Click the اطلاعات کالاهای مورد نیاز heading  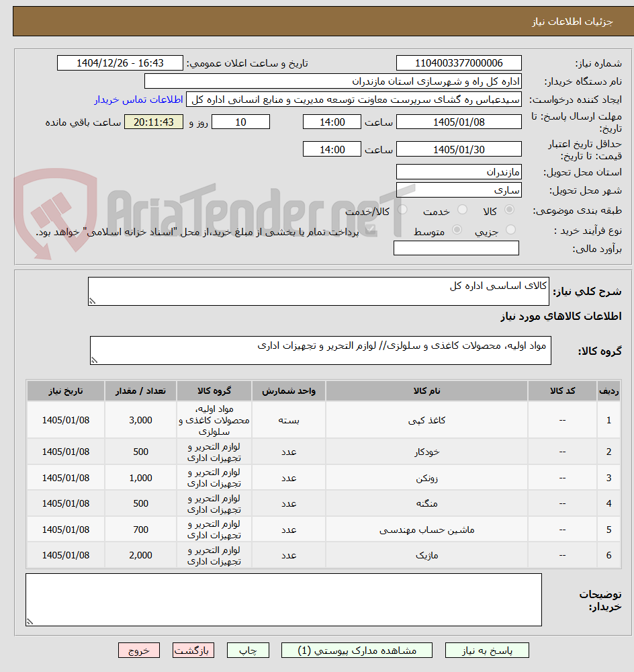pos(561,317)
